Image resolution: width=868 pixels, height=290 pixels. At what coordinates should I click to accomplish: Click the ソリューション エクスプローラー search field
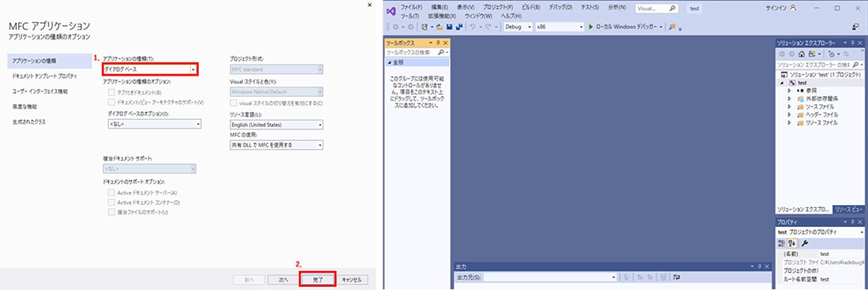pyautogui.click(x=819, y=65)
